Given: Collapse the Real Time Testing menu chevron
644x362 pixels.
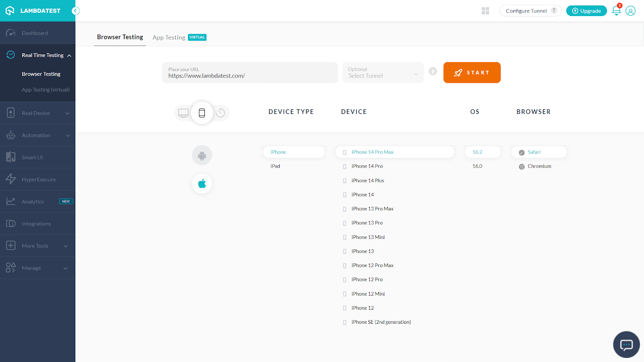Looking at the screenshot, I should (x=69, y=56).
